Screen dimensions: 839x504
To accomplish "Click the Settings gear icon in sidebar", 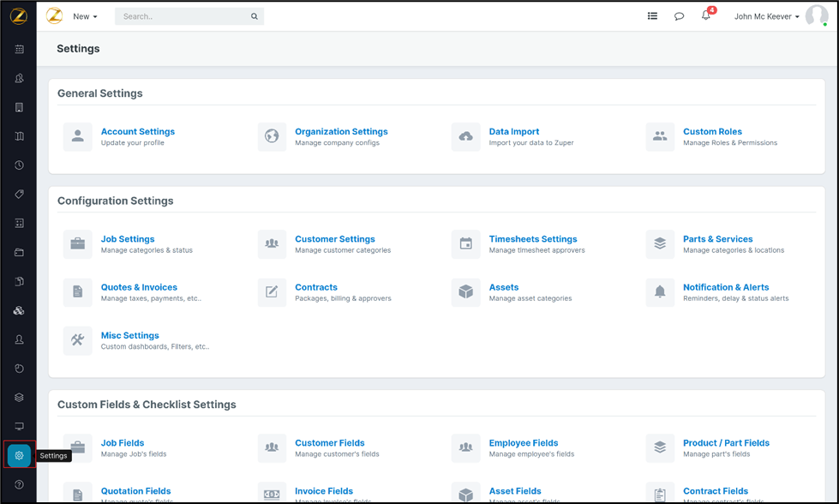I will (19, 455).
